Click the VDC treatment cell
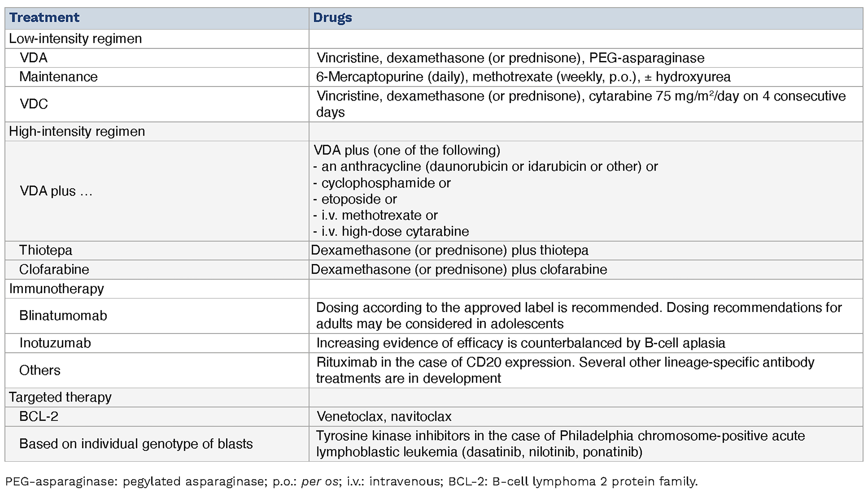 [34, 104]
